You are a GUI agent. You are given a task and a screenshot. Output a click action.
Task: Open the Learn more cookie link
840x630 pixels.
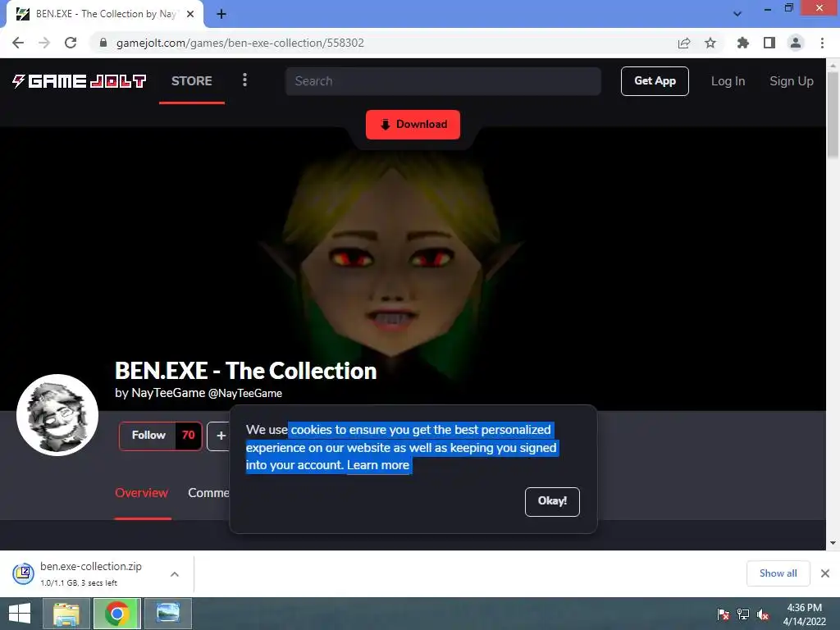(x=377, y=465)
